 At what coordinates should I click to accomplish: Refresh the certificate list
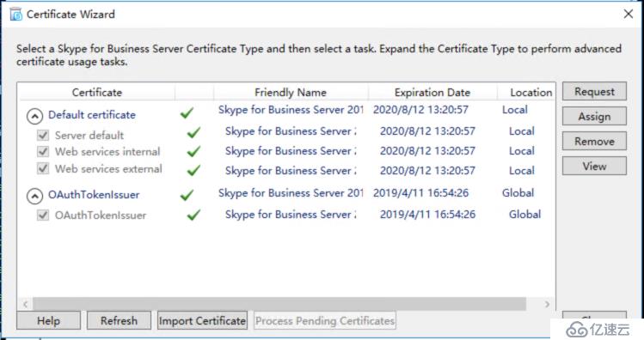119,320
